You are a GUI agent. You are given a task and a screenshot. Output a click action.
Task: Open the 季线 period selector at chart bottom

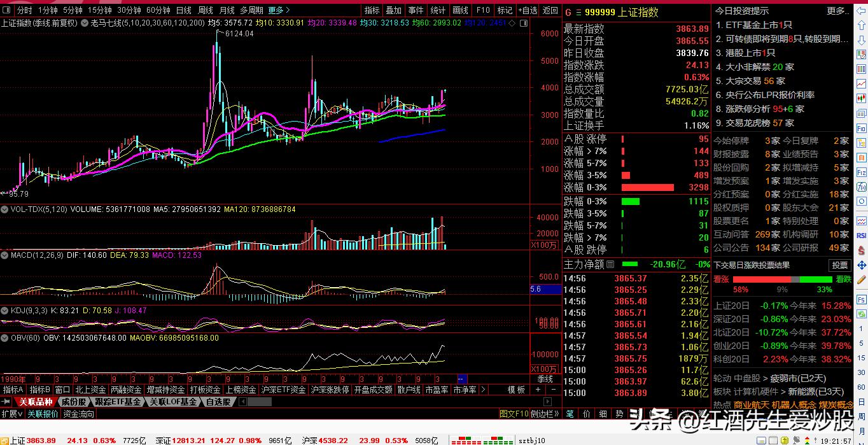click(x=545, y=378)
